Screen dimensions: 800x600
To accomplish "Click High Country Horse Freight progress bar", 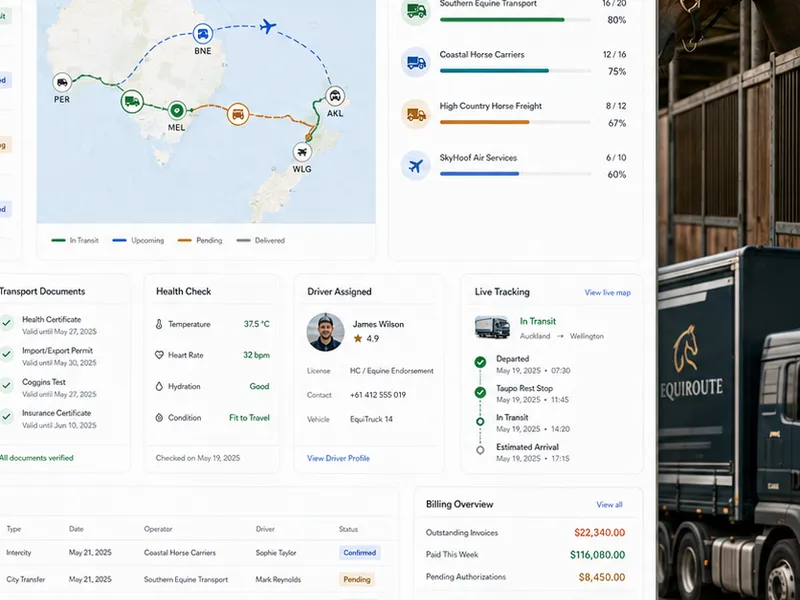I will (515, 122).
